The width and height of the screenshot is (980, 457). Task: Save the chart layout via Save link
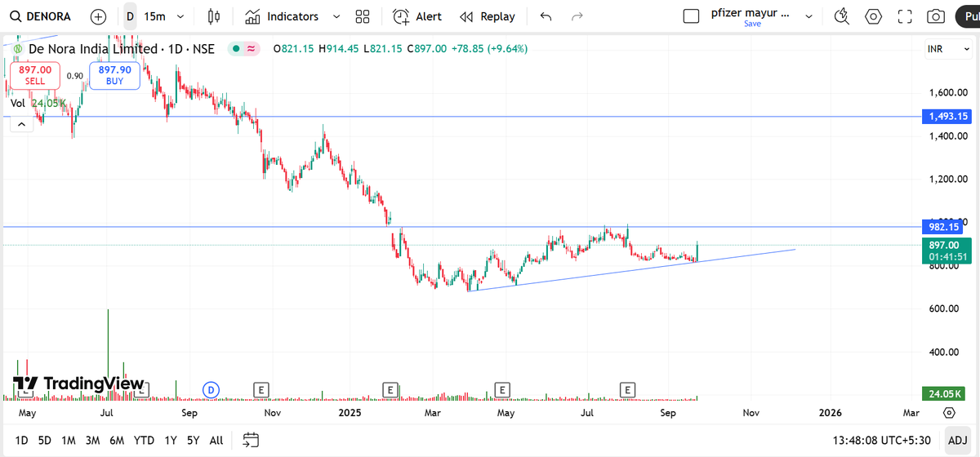coord(752,24)
